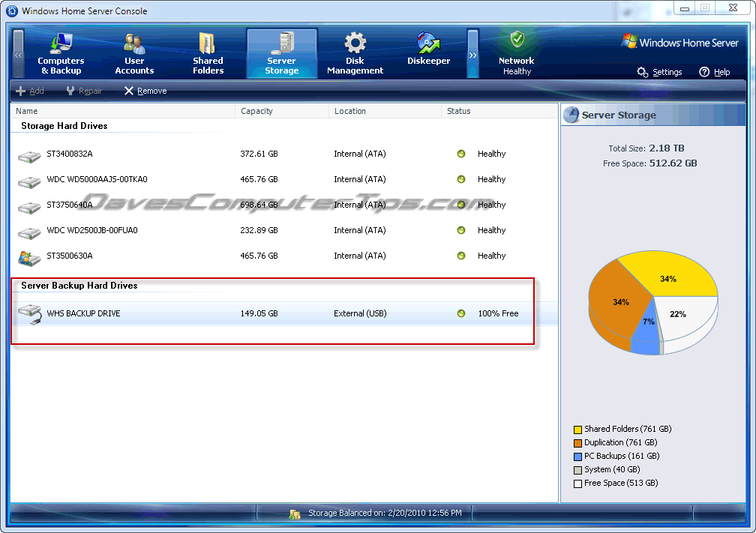Click WD5000AAJS green healthy status indicator

coord(461,179)
